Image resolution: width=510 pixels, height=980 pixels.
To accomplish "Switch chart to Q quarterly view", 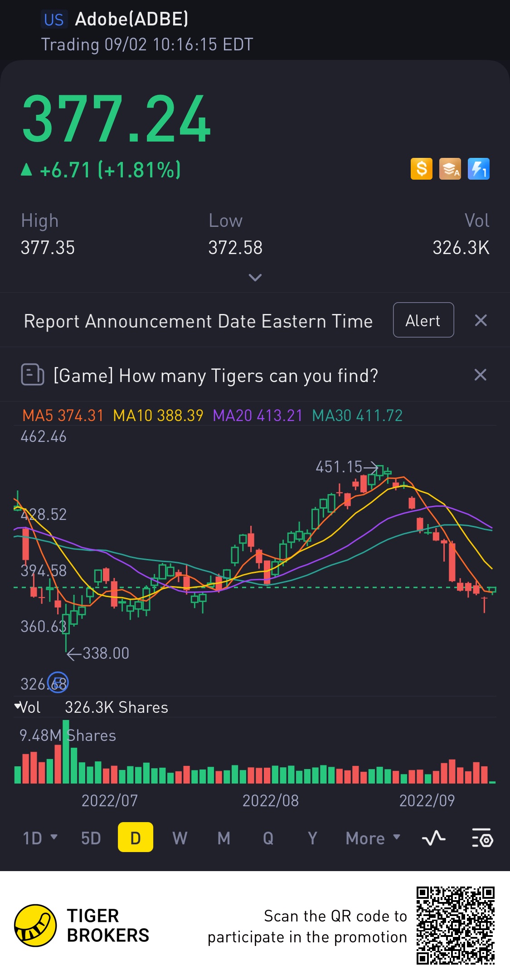I will point(268,838).
